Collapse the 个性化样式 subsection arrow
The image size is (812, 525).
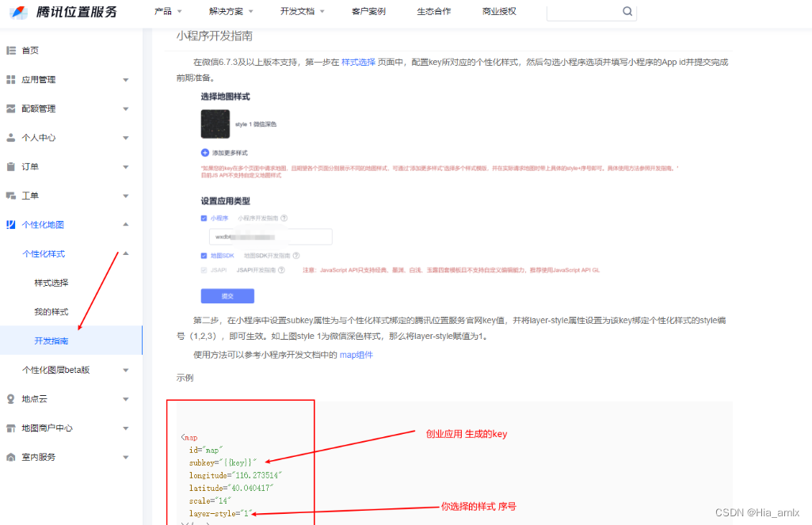click(125, 253)
